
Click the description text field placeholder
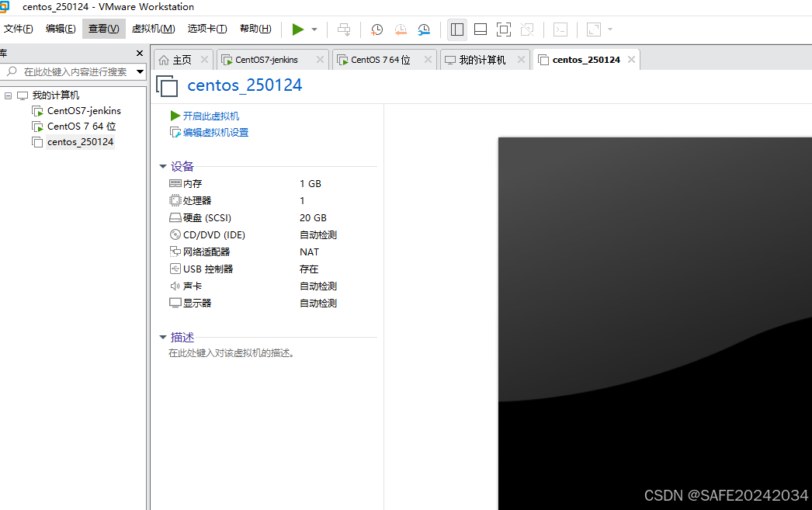pos(232,353)
